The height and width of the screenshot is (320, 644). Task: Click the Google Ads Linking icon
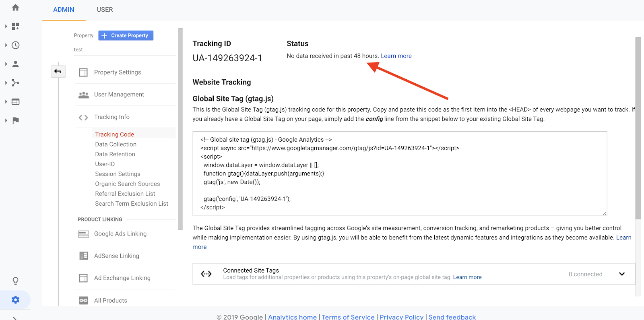83,234
